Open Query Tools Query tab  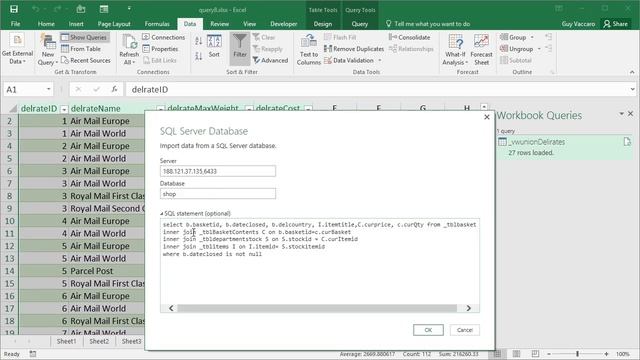coord(360,24)
